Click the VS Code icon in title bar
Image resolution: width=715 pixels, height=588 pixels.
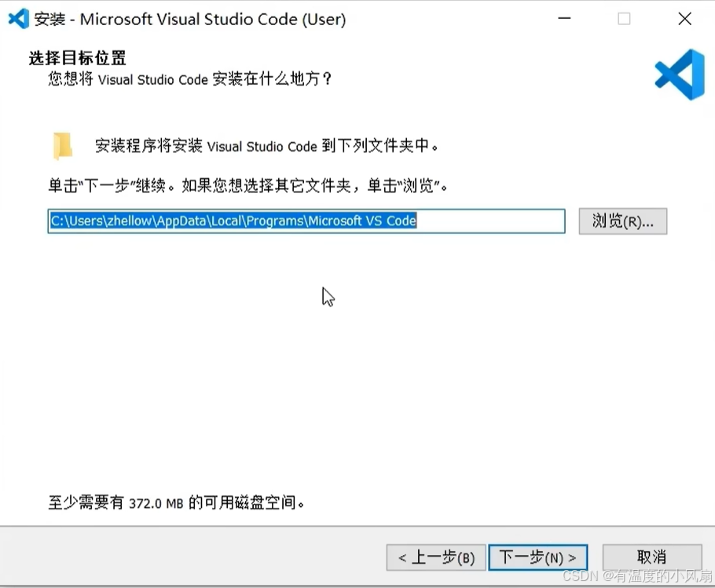[x=18, y=19]
